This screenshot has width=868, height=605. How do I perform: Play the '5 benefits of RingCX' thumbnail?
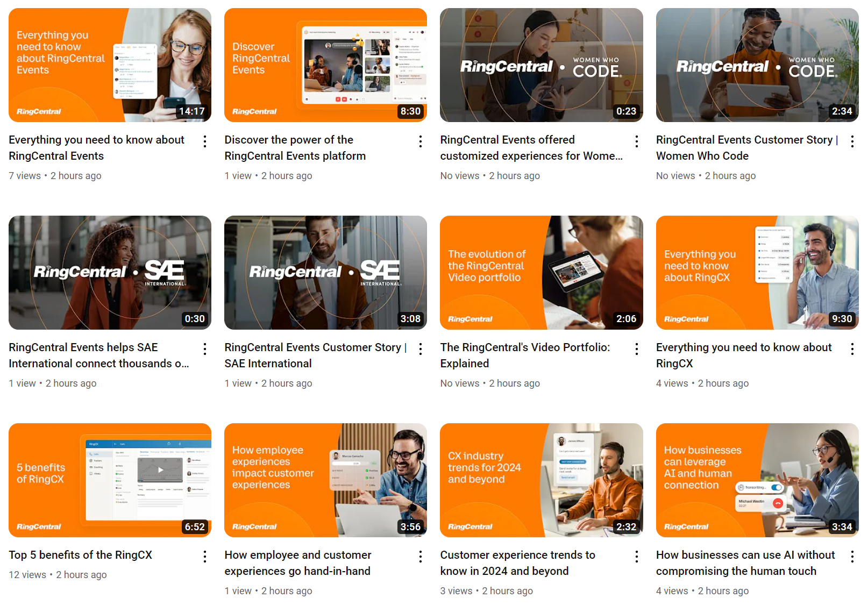coord(110,480)
